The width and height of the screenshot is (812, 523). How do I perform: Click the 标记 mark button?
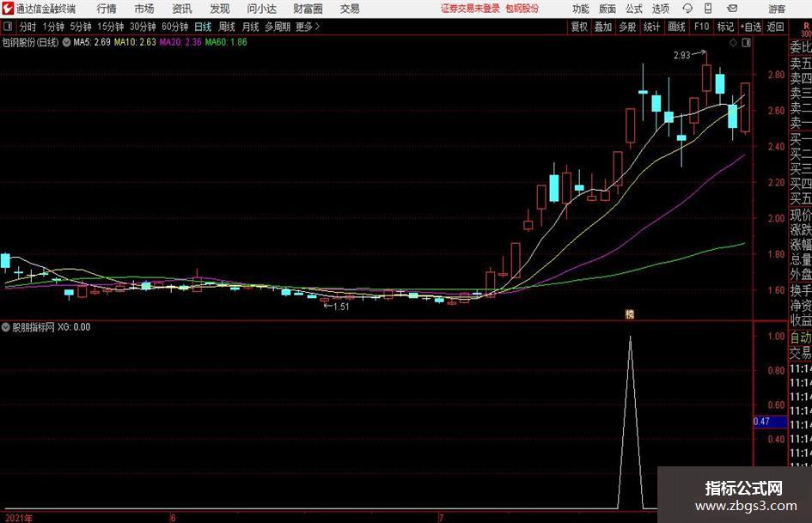(x=725, y=27)
